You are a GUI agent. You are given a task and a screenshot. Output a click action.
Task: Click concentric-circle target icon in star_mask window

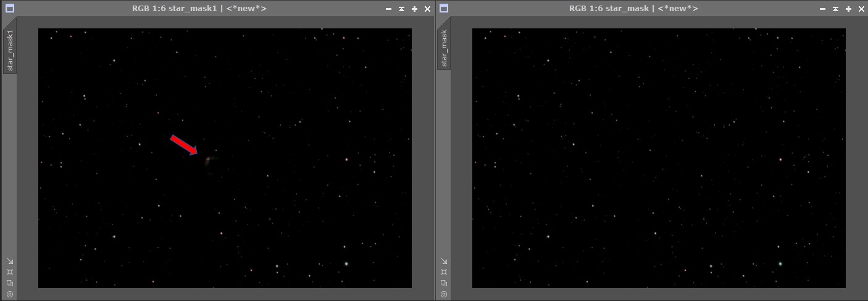pyautogui.click(x=444, y=294)
